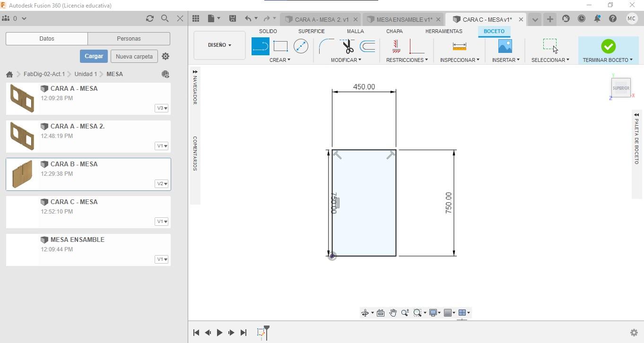Navigate to Unidad 1 breadcrumb
This screenshot has width=644, height=343.
[86, 74]
